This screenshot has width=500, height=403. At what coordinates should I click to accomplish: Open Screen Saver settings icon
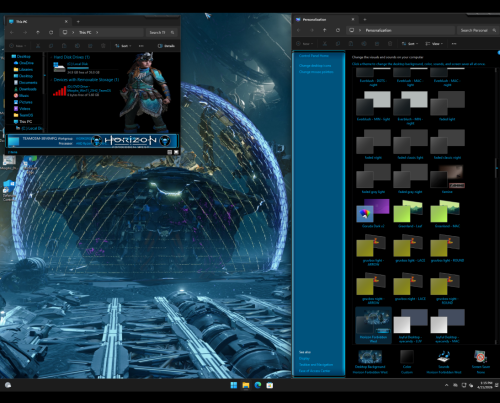pos(480,357)
